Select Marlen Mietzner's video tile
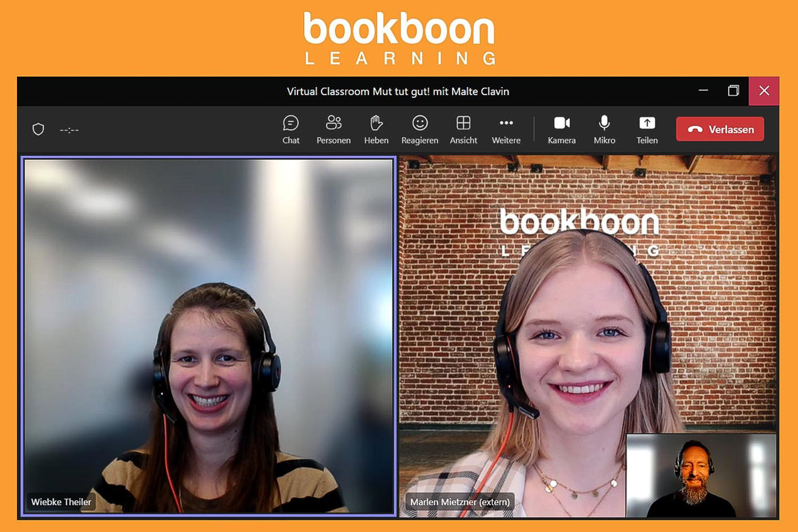This screenshot has height=532, width=798. [x=588, y=336]
